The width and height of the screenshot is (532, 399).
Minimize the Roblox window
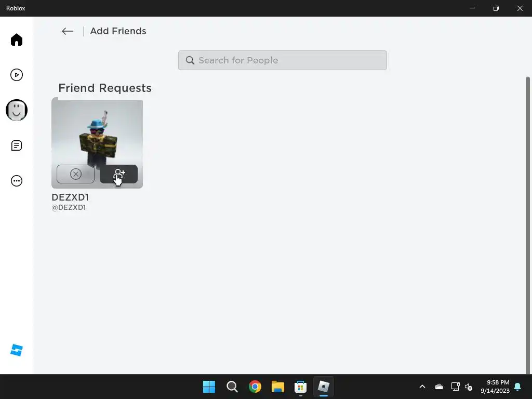pyautogui.click(x=472, y=8)
